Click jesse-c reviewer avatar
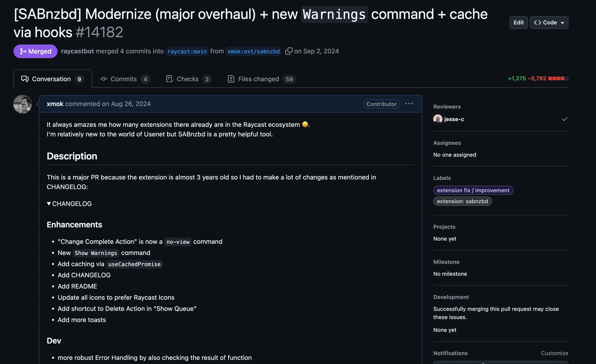Image resolution: width=596 pixels, height=364 pixels. [438, 119]
